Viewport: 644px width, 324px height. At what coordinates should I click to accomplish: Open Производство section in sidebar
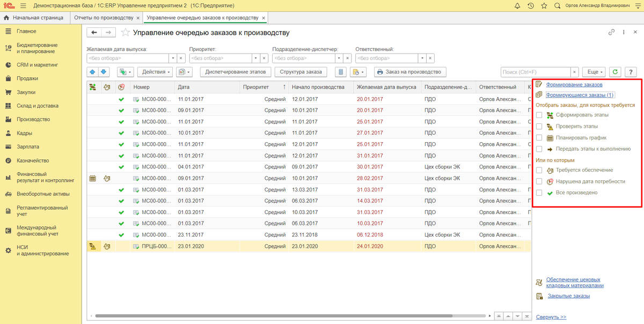33,119
